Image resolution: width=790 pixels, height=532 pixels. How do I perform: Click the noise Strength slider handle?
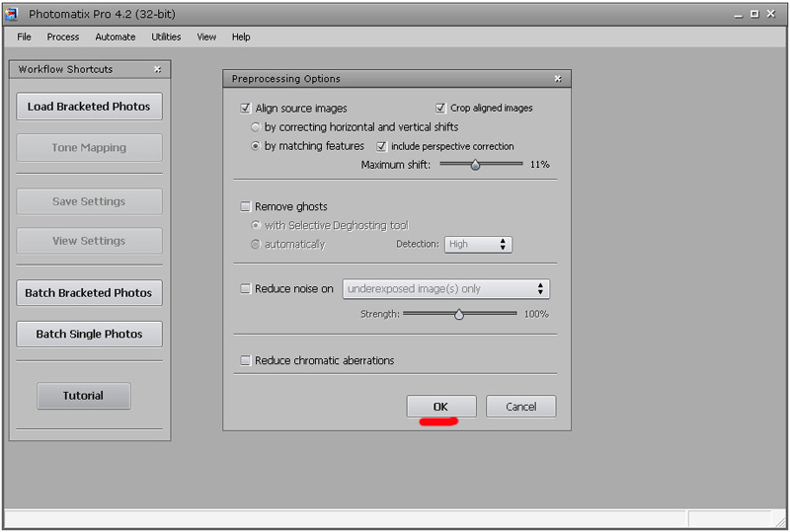coord(459,314)
